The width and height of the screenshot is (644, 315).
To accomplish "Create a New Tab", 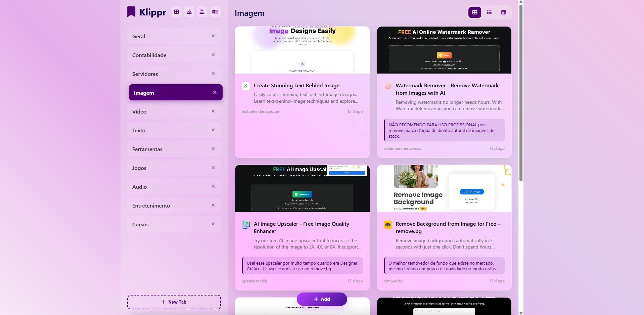I will 174,302.
